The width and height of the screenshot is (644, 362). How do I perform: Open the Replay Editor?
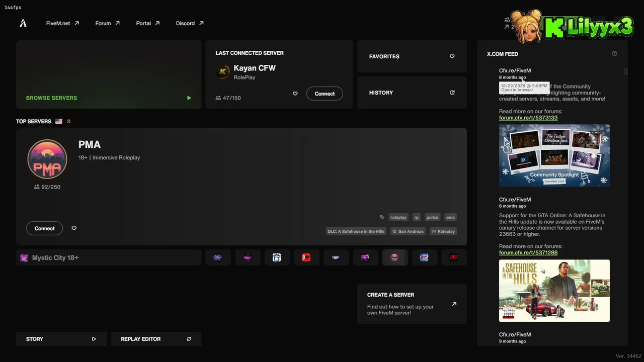(156, 339)
